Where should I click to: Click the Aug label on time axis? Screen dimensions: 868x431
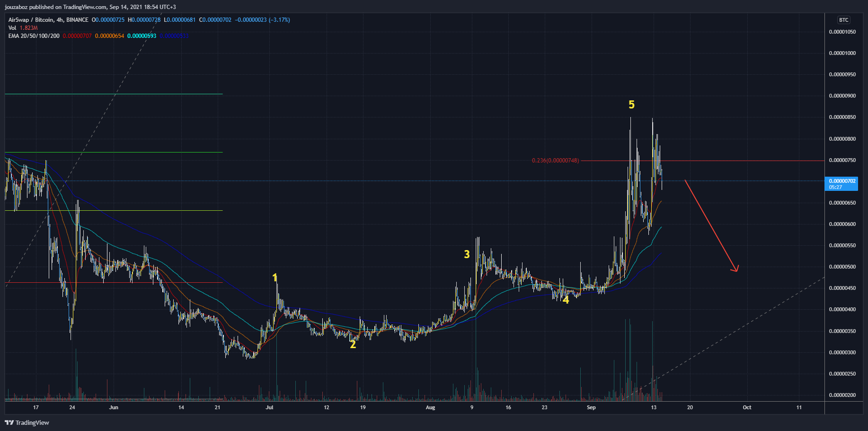pyautogui.click(x=430, y=407)
